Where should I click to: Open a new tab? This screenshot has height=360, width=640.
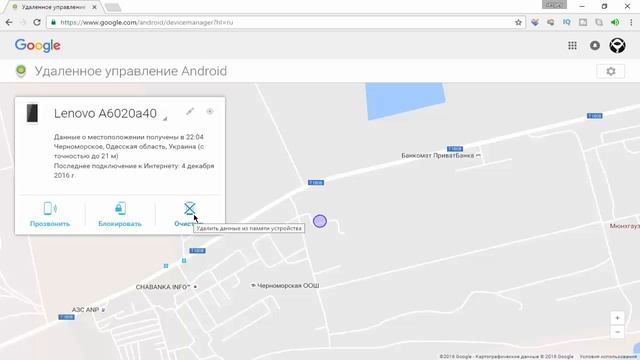pos(113,7)
